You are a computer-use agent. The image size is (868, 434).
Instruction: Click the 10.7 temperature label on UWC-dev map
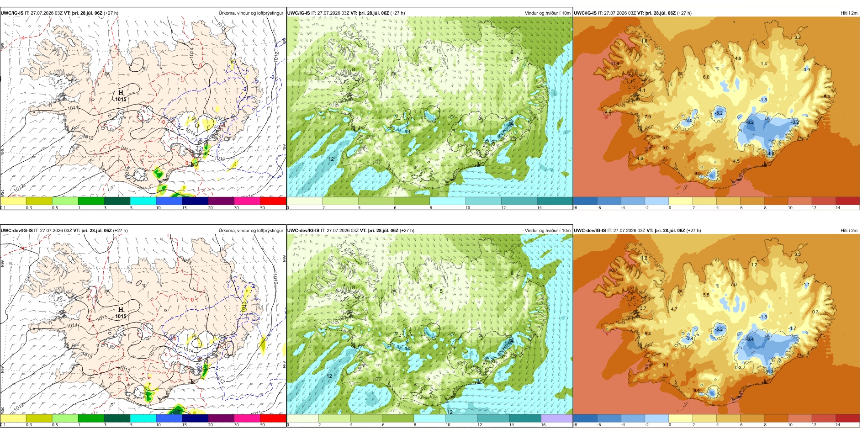(x=613, y=270)
